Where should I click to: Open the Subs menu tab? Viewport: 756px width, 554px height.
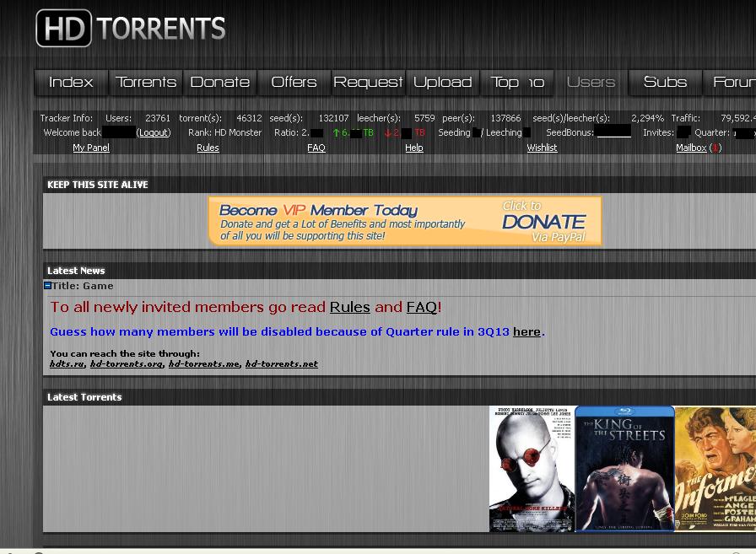[x=666, y=82]
